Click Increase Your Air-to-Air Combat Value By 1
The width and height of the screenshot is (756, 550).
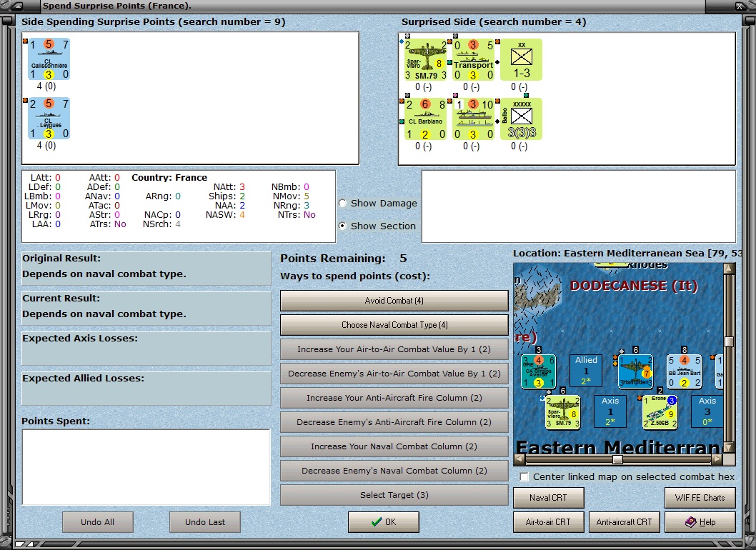coord(394,349)
